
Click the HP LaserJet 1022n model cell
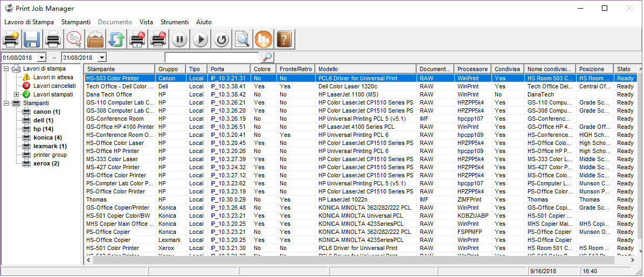(366, 199)
